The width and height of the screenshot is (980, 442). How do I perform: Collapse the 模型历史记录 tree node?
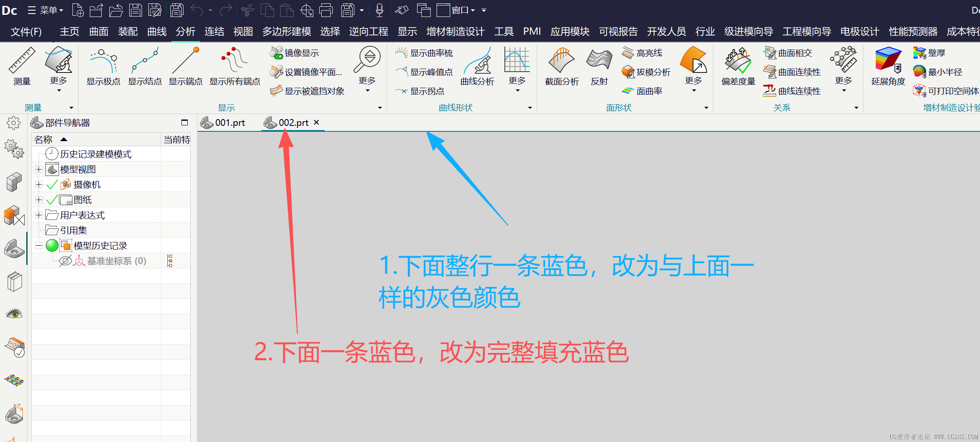coord(39,245)
